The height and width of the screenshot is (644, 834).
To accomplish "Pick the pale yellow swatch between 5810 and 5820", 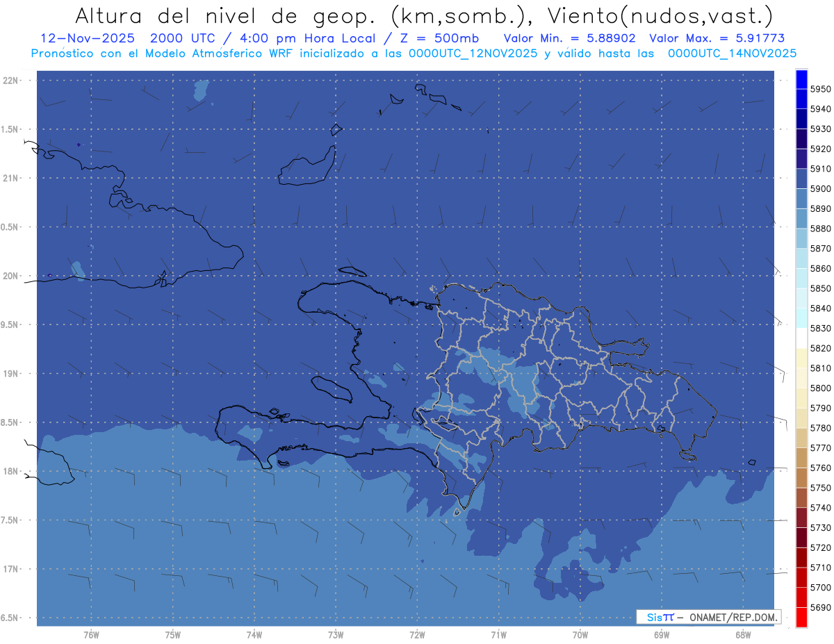I will 801,358.
